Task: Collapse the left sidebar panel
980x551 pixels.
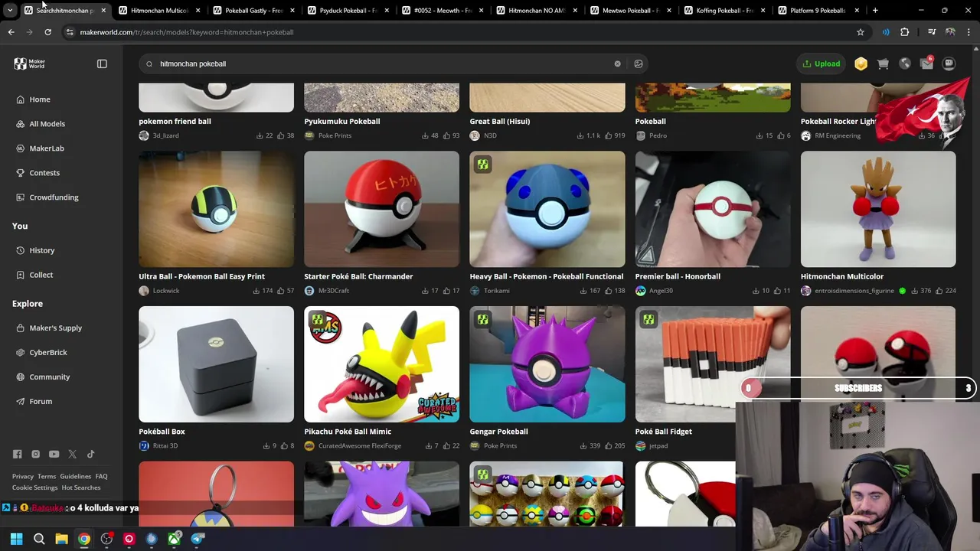Action: [102, 64]
